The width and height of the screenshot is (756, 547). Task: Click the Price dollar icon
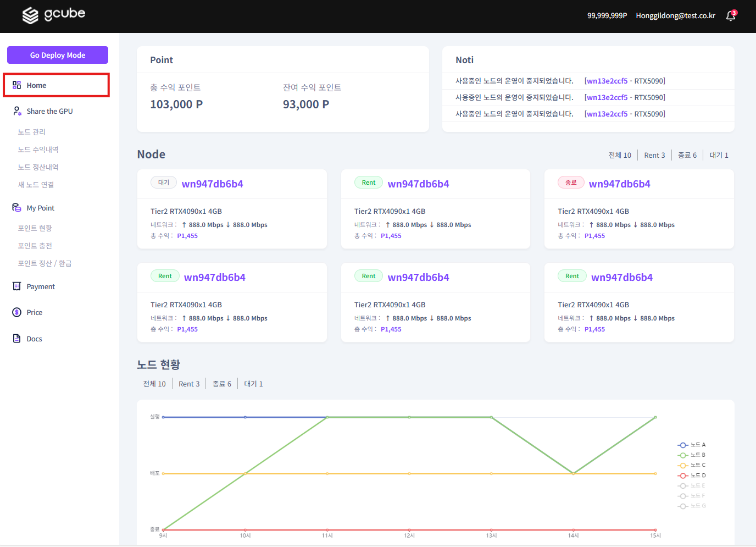[17, 312]
